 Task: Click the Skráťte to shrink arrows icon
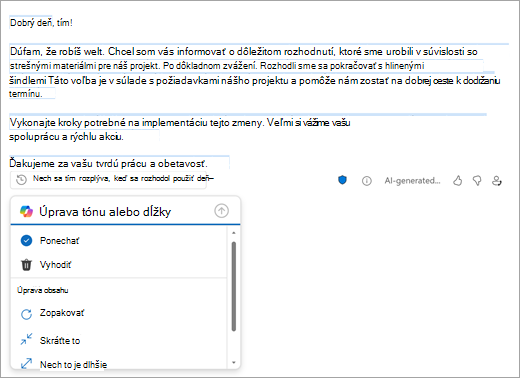26,339
